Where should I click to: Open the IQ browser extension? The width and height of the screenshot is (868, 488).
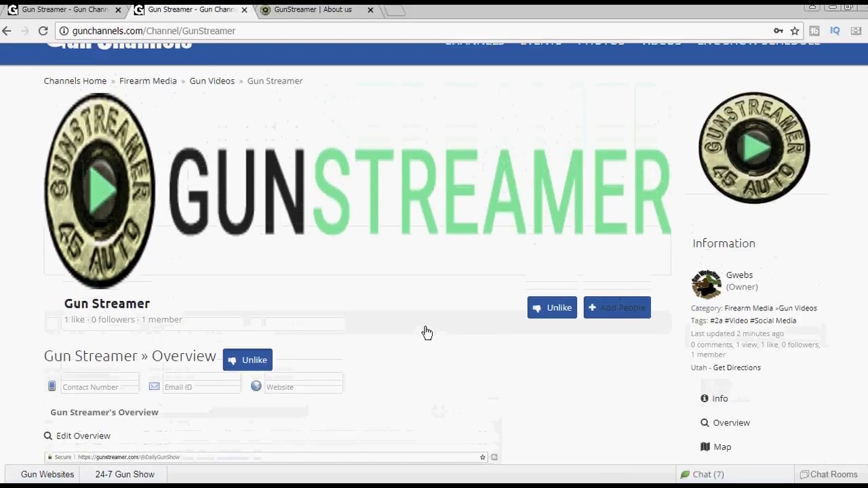(835, 30)
